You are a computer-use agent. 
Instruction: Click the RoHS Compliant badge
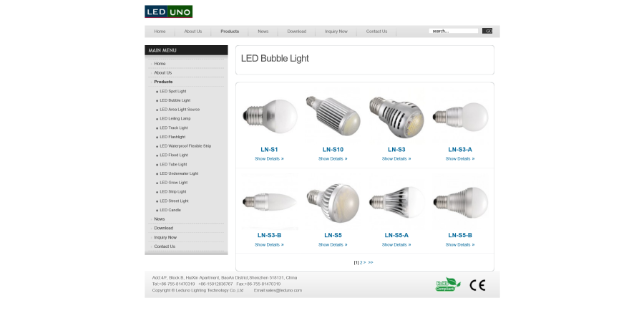(448, 284)
